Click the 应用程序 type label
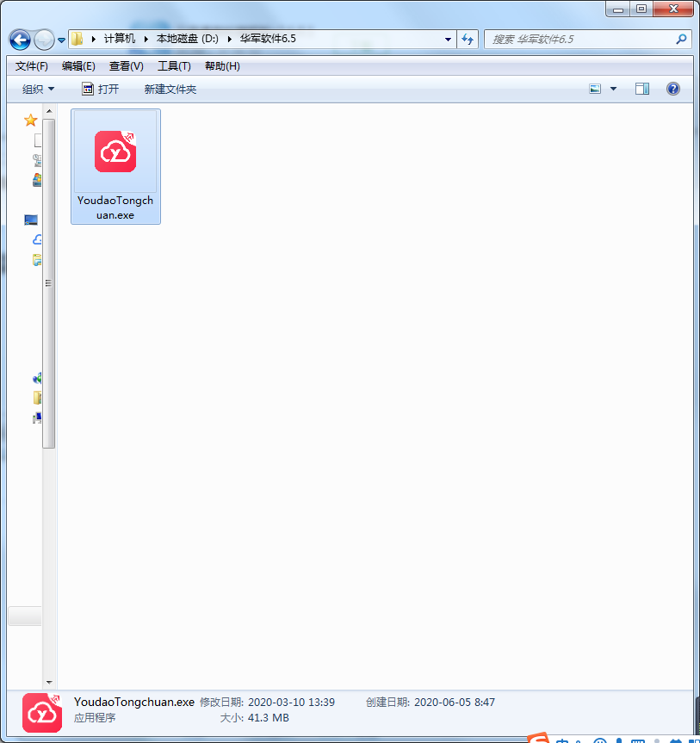This screenshot has height=743, width=700. 95,718
